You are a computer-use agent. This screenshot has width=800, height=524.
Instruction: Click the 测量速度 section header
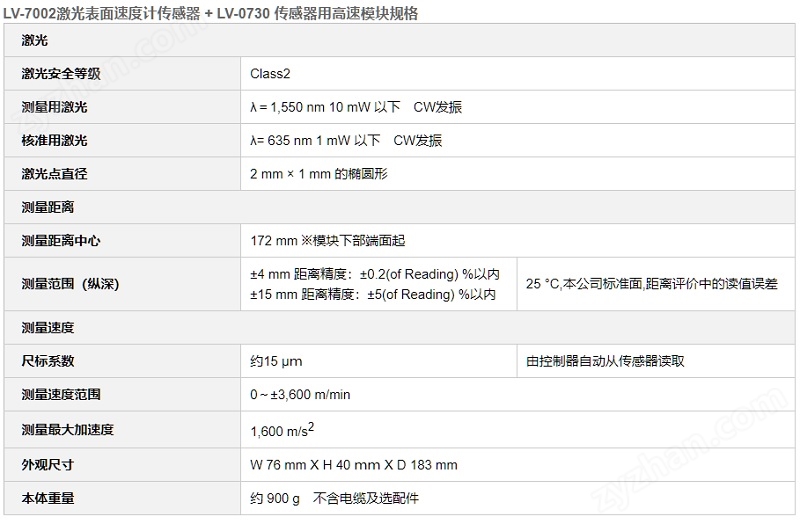(x=399, y=328)
